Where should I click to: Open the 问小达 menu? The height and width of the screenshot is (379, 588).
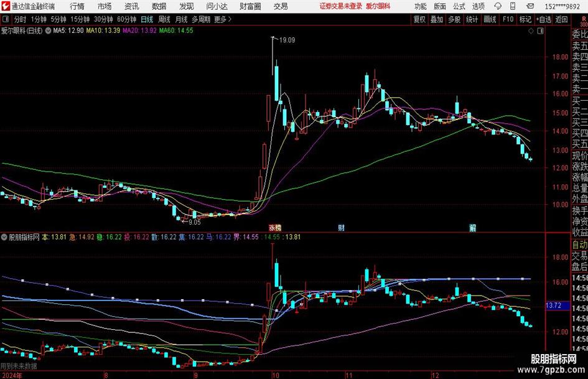pyautogui.click(x=217, y=6)
